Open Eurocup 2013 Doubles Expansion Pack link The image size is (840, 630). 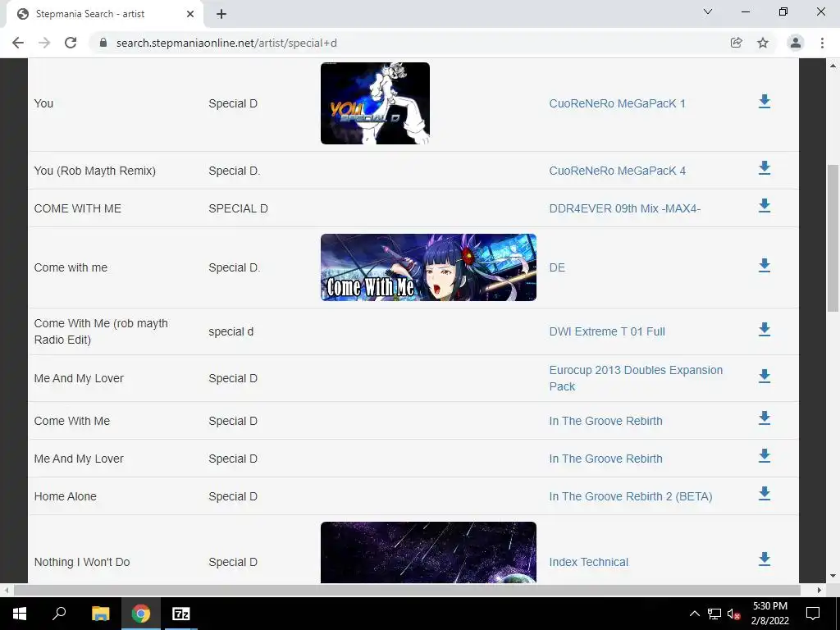pyautogui.click(x=636, y=378)
